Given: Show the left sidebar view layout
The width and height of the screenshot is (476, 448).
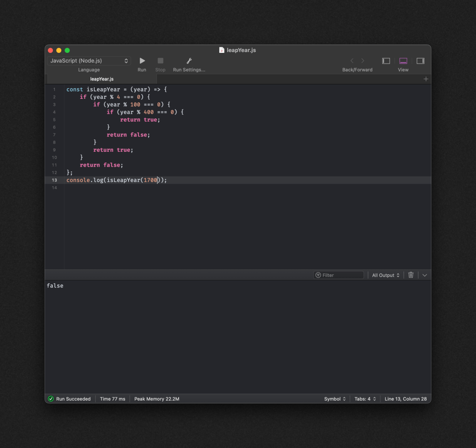Looking at the screenshot, I should [x=386, y=60].
